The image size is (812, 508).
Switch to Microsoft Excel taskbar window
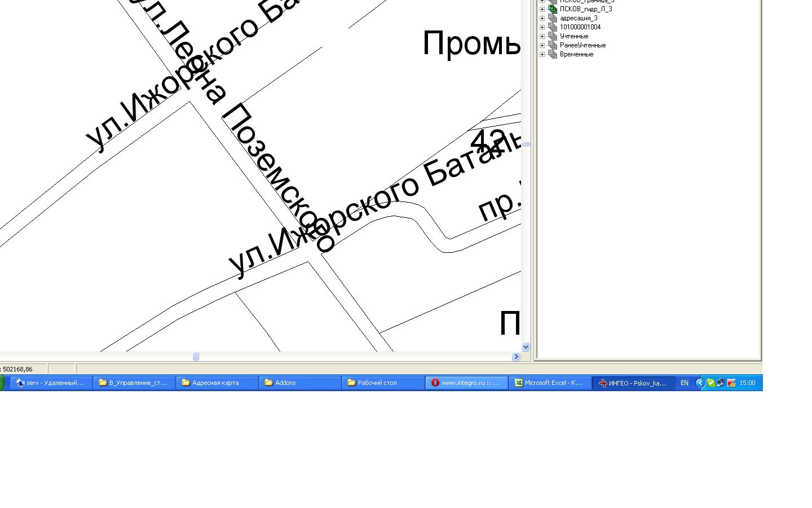(550, 383)
